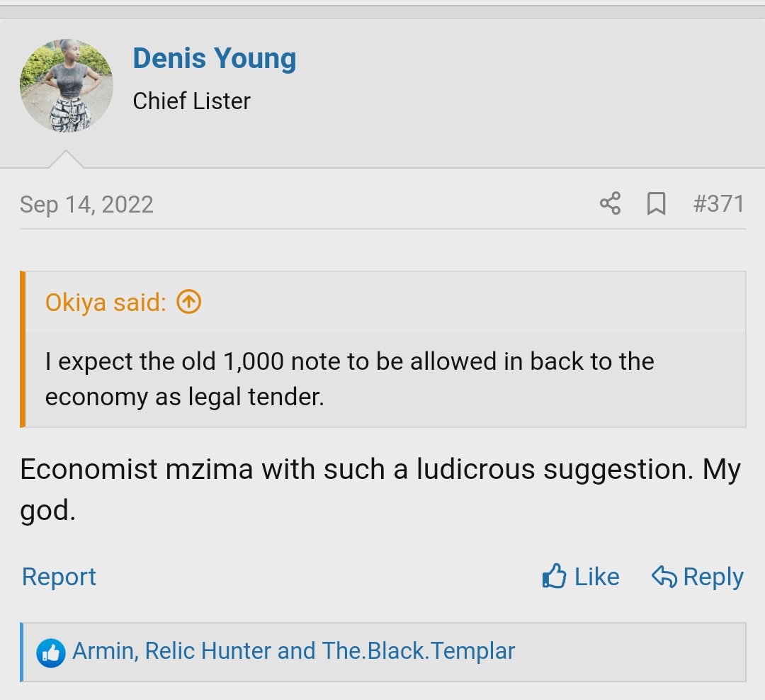Click the share post icon
This screenshot has width=765, height=700.
click(x=610, y=204)
